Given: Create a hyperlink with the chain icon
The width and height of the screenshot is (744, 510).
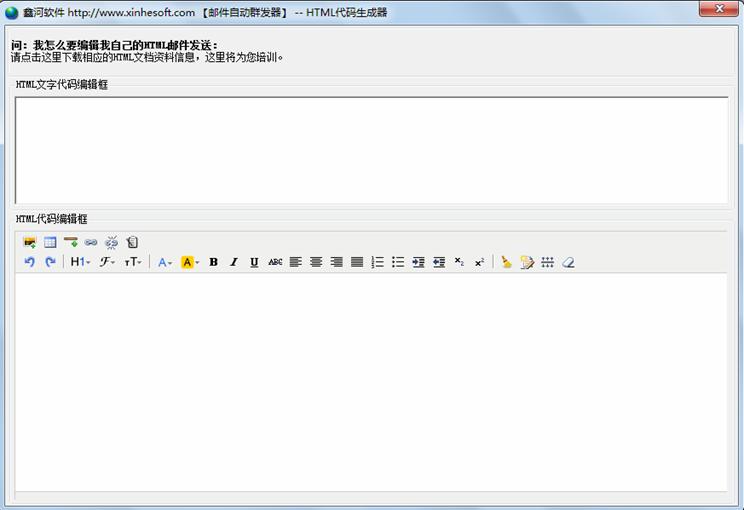Looking at the screenshot, I should [x=91, y=242].
